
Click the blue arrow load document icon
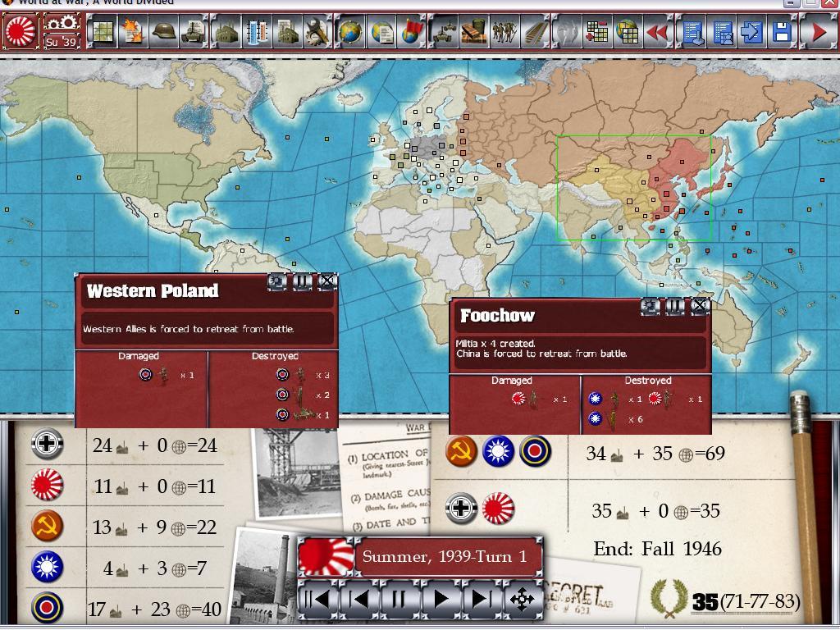point(751,32)
